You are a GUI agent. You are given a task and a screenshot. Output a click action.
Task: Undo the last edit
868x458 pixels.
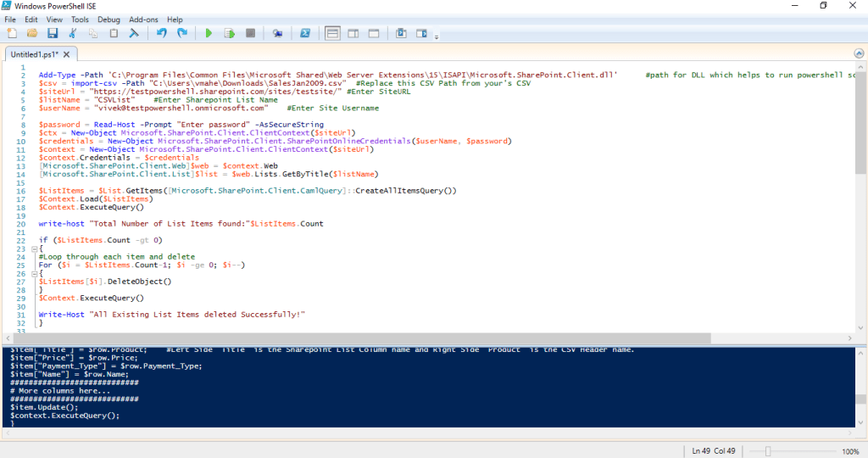click(x=161, y=33)
